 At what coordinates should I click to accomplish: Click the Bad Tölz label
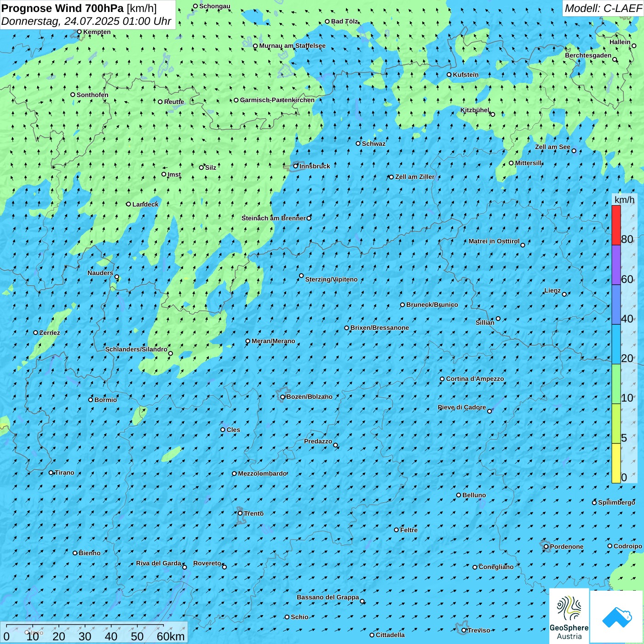pyautogui.click(x=344, y=21)
